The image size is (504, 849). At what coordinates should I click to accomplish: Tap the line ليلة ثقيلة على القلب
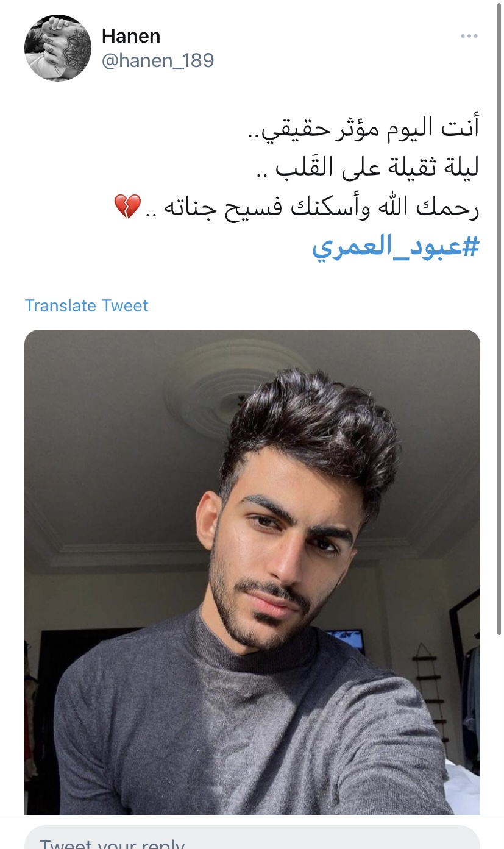[x=367, y=168]
